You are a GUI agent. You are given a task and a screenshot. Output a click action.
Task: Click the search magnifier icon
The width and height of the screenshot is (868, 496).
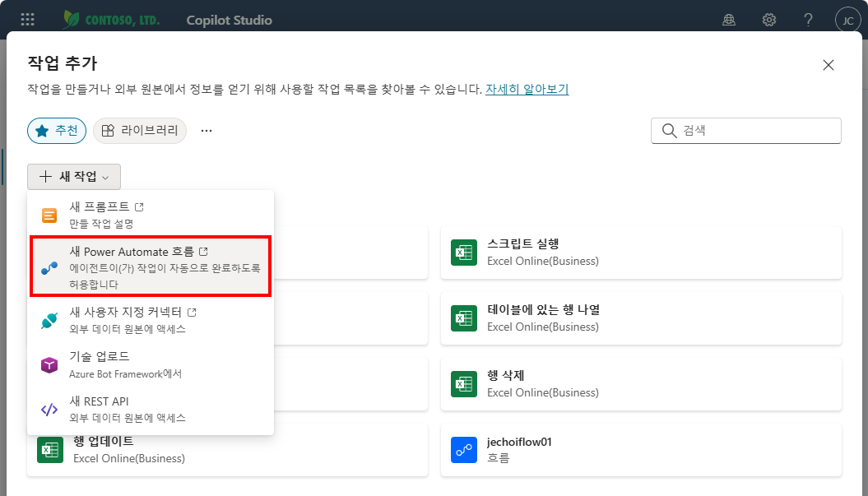669,131
